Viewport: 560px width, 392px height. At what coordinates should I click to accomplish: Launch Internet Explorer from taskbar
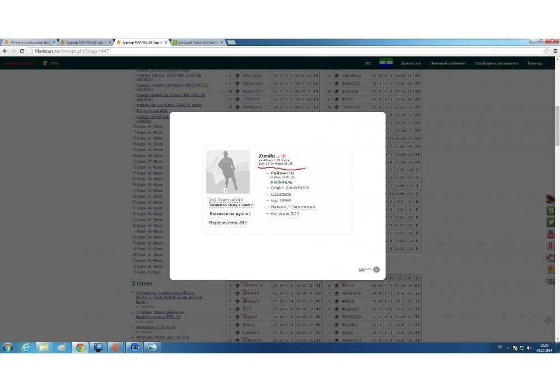point(26,347)
